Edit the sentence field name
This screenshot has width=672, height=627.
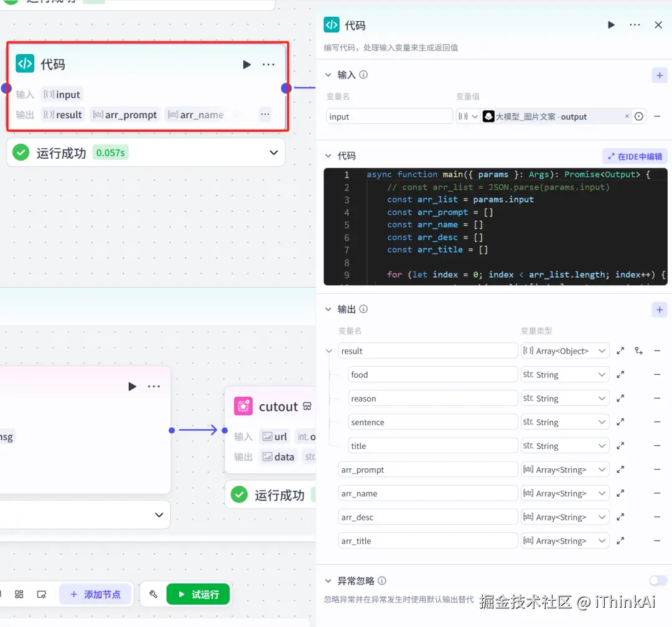(x=433, y=422)
